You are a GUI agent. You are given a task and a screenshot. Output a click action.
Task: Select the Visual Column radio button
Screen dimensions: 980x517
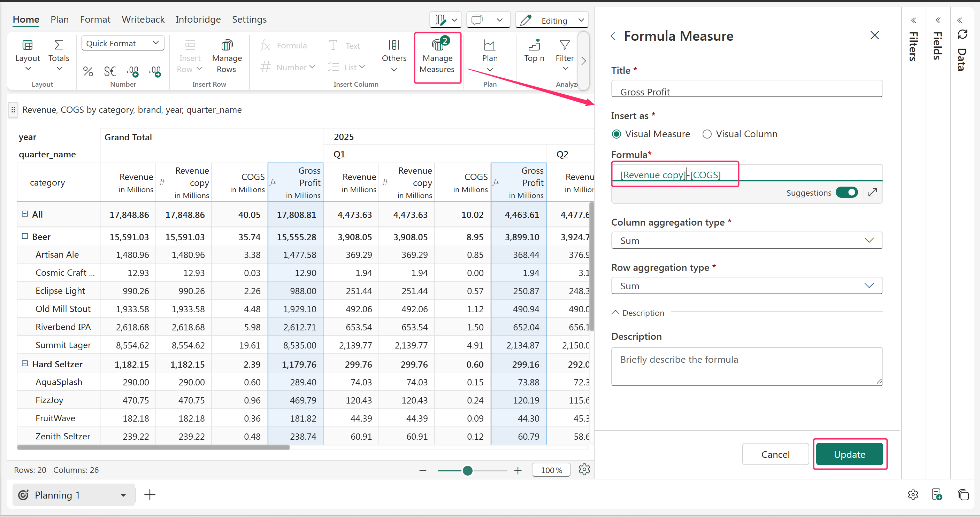[707, 134]
